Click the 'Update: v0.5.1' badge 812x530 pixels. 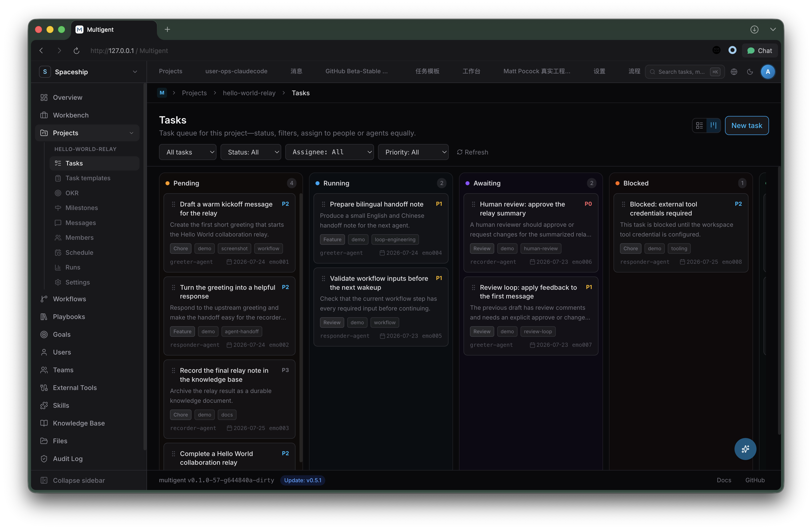(302, 480)
